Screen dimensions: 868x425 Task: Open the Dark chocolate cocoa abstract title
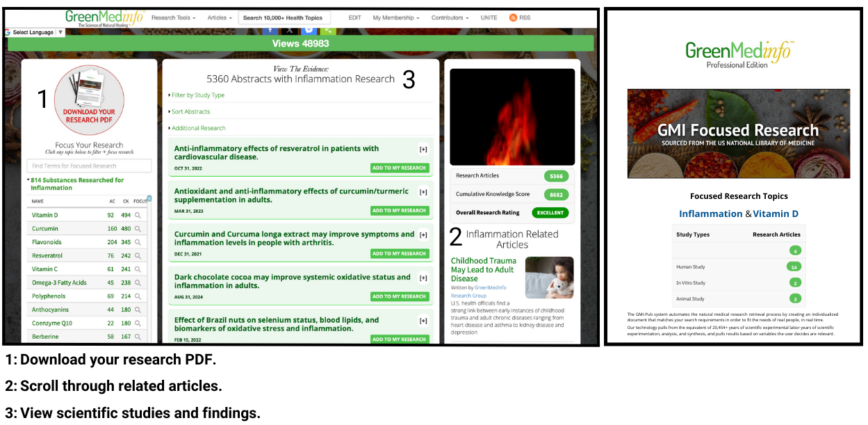[x=293, y=282]
